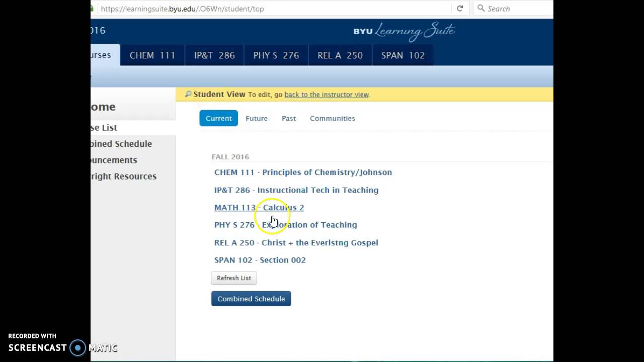
Task: Follow the back to the instructor view link
Action: tap(327, 95)
